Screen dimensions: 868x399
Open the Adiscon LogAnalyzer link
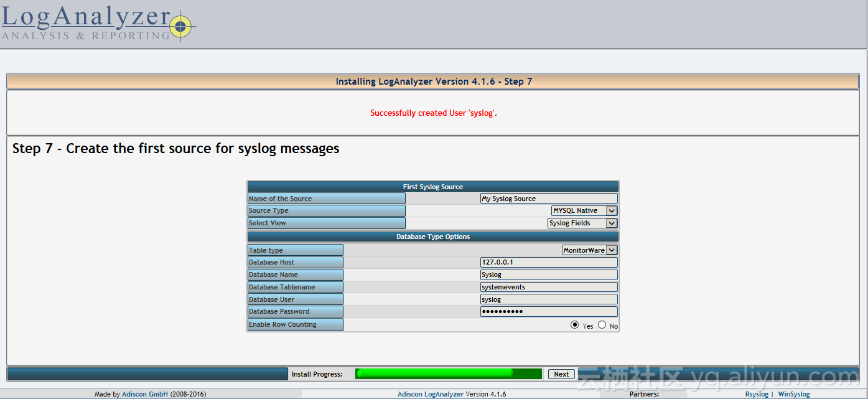[x=452, y=394]
